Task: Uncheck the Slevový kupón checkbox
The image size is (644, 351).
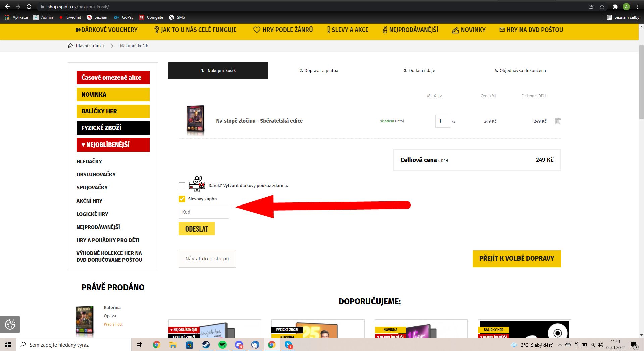Action: pyautogui.click(x=182, y=199)
